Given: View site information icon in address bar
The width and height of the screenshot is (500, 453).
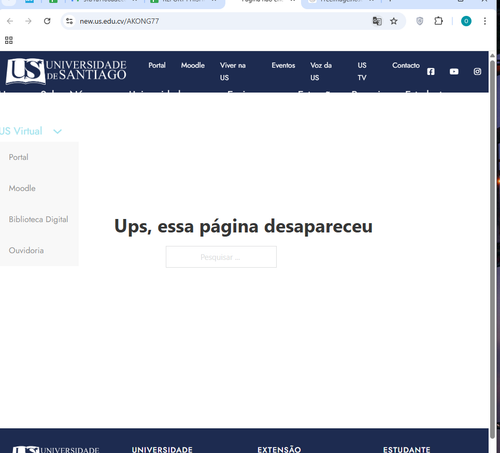Looking at the screenshot, I should tap(69, 21).
